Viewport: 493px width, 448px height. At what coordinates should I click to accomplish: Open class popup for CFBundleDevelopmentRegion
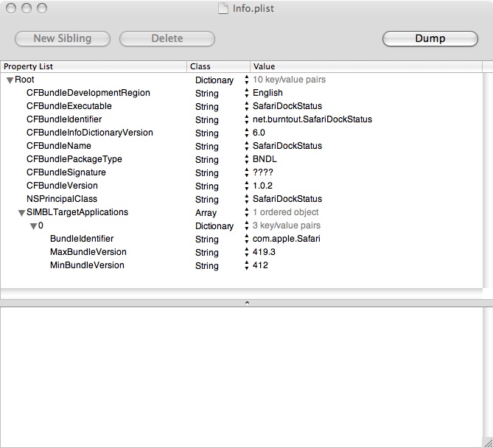click(x=246, y=93)
